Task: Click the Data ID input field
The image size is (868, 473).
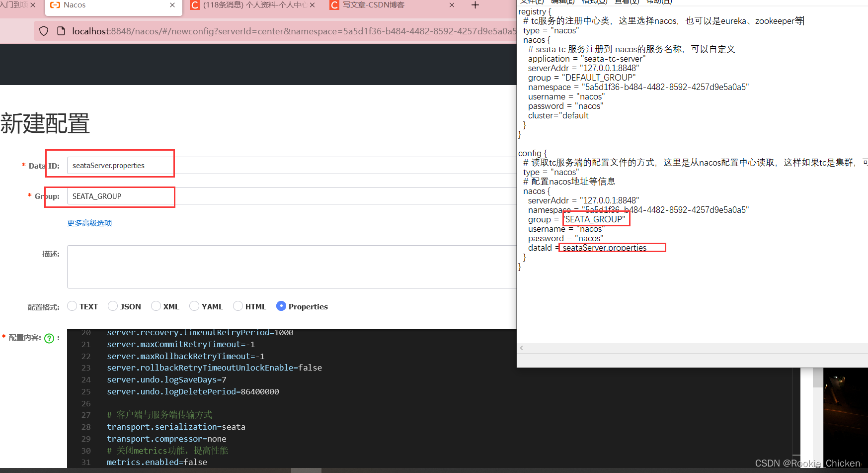Action: (292, 166)
